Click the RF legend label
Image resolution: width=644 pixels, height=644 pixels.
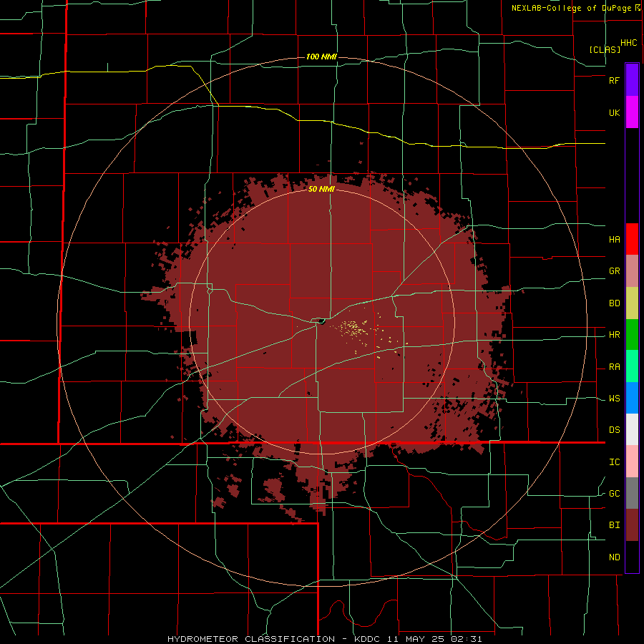tap(614, 80)
